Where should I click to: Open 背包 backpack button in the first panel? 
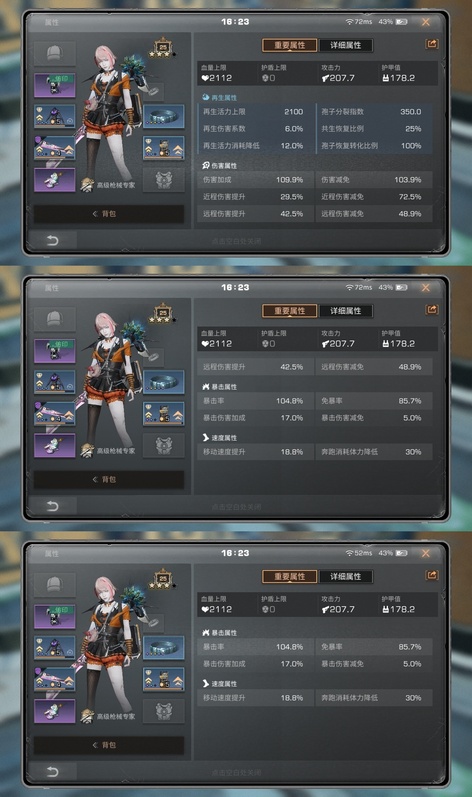point(109,214)
